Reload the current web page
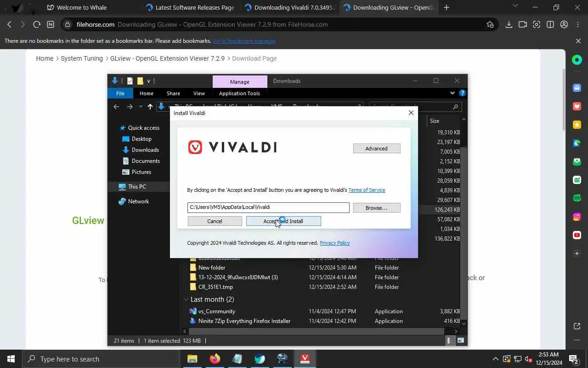 37,24
